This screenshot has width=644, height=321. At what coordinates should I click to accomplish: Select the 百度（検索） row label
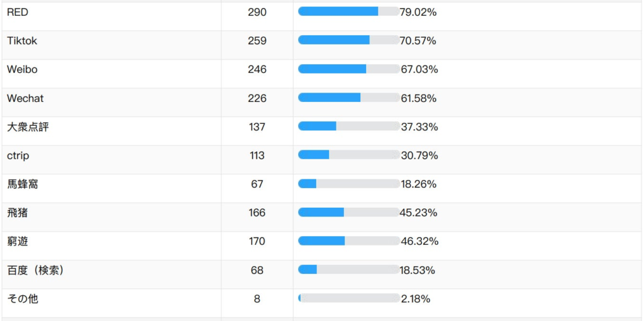[x=36, y=270]
